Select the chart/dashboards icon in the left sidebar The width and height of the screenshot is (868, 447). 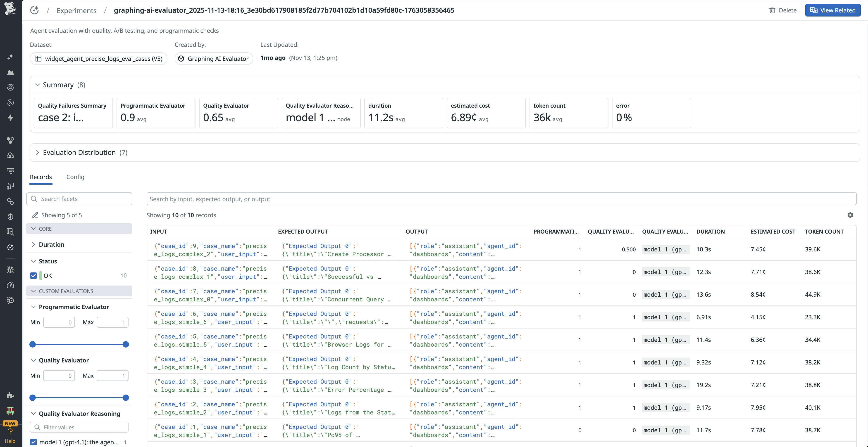(x=10, y=72)
